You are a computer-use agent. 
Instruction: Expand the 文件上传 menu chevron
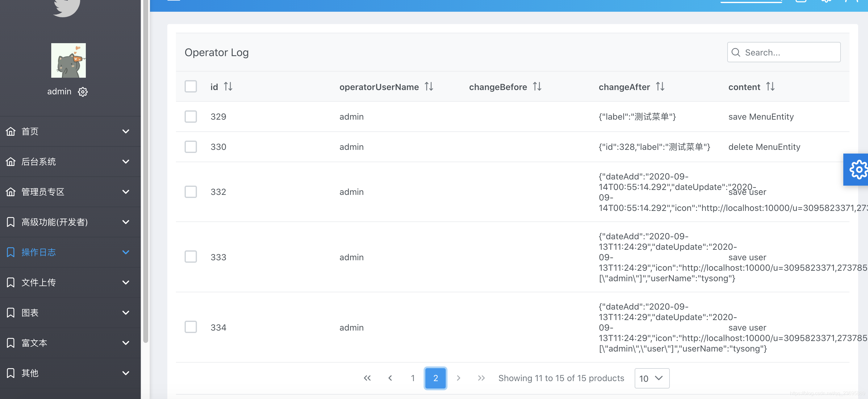(x=126, y=282)
